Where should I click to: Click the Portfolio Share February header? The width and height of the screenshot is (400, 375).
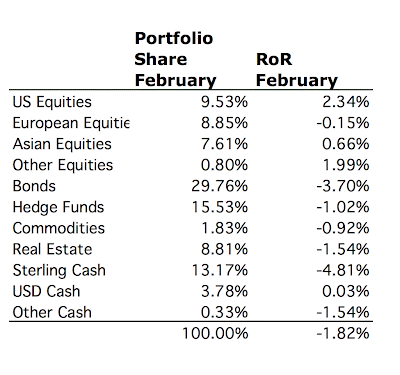(x=175, y=59)
